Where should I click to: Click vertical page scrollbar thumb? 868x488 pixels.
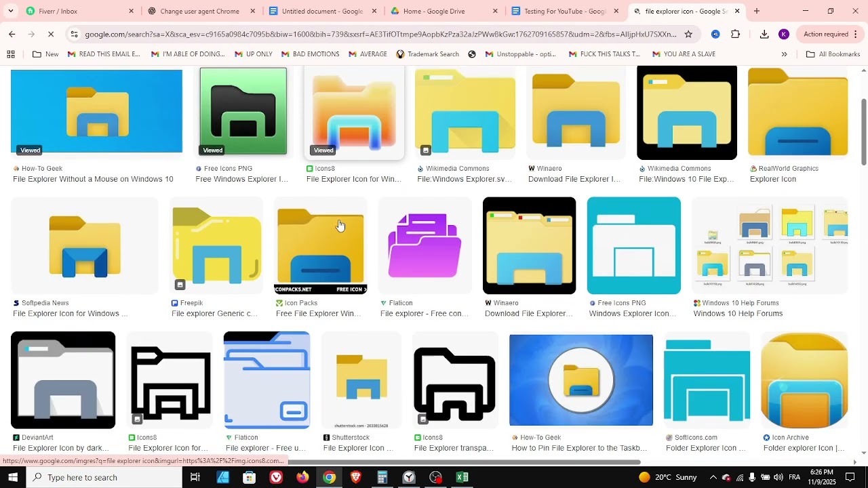pos(863,131)
